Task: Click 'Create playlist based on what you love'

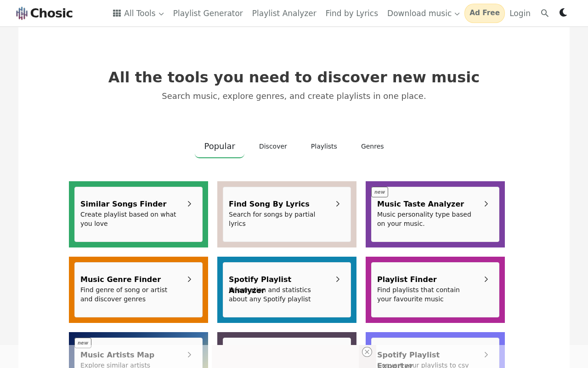Action: coord(128,219)
